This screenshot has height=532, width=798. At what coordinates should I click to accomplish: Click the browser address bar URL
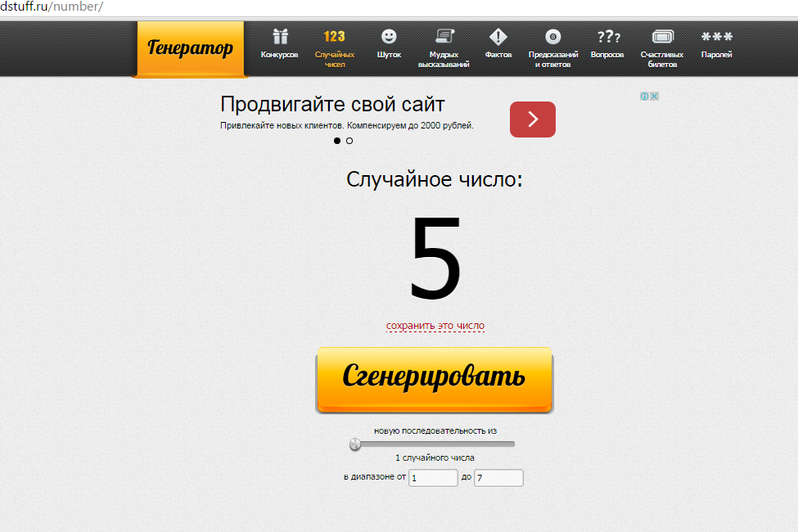(x=52, y=7)
